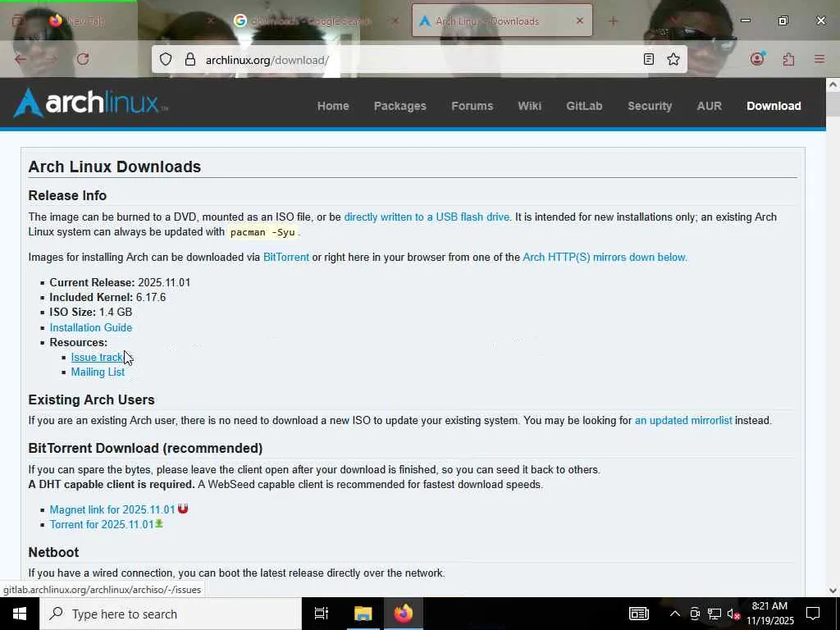Close the Arch Linux - Downloads tab
The height and width of the screenshot is (630, 840).
[580, 21]
